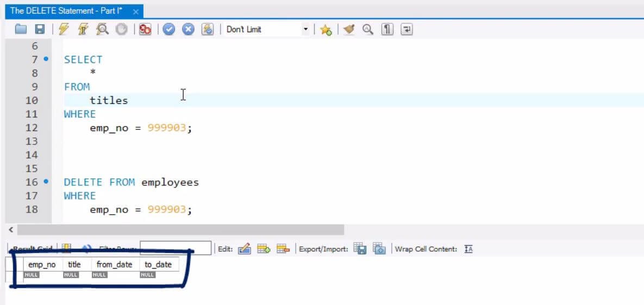Import records from file icon
Screen dimensions: 644x305
click(379, 248)
